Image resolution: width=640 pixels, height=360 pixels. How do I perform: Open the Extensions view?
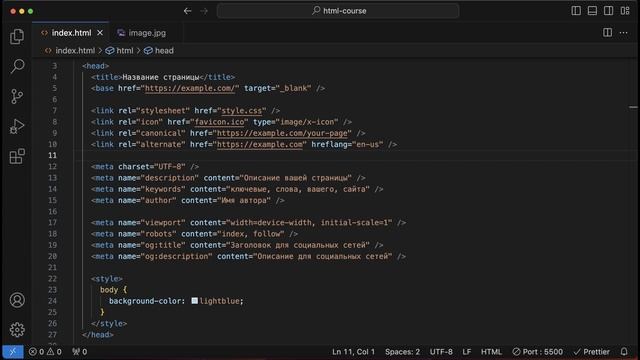click(17, 156)
